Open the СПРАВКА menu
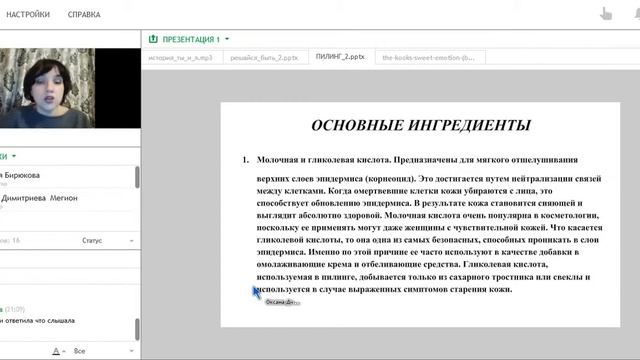640x360 pixels. 84,14
